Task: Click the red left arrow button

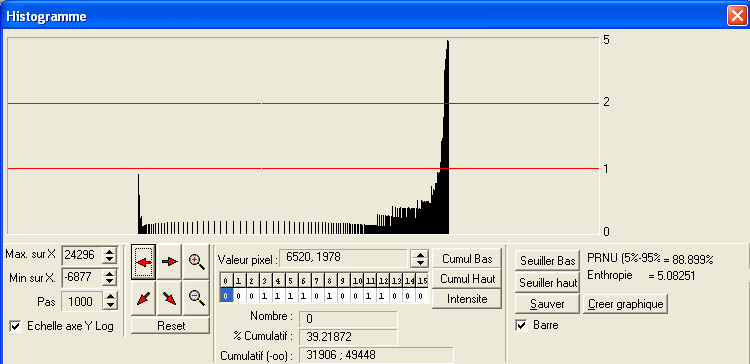Action: tap(143, 262)
